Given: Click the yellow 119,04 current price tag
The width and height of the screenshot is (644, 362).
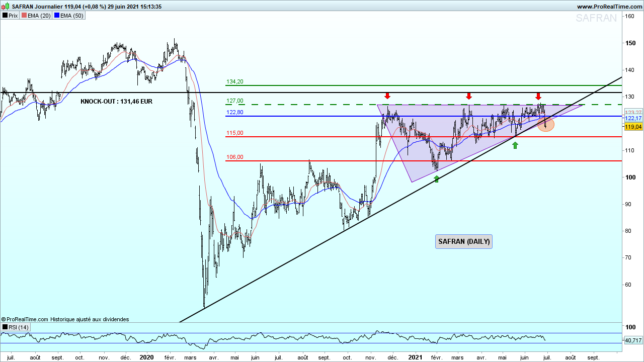Looking at the screenshot, I should (633, 127).
